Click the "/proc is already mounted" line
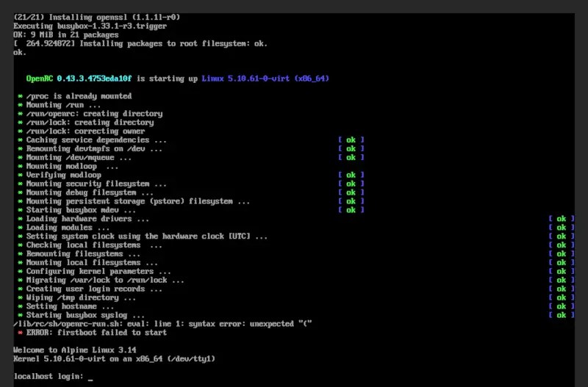This screenshot has height=387, width=588. coord(79,96)
